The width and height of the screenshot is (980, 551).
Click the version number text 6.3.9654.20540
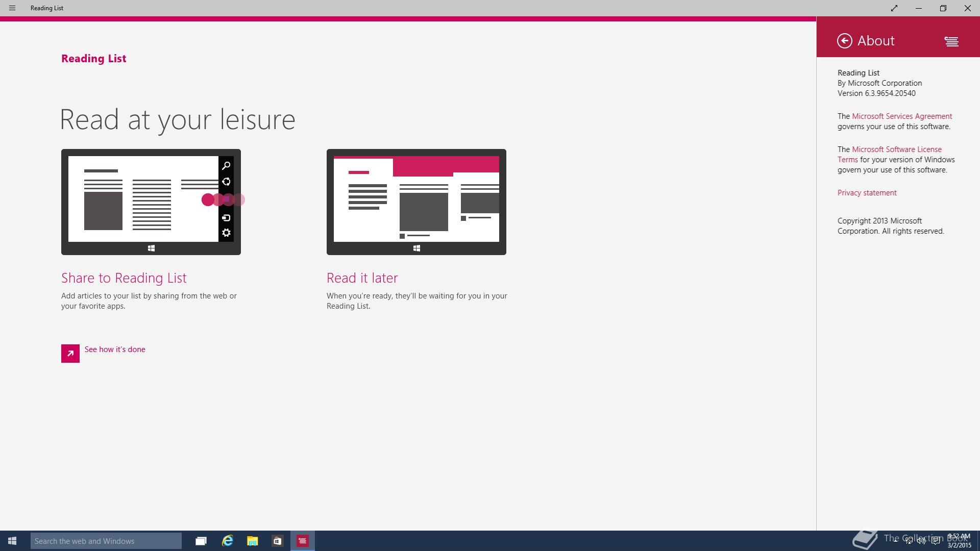click(x=890, y=93)
